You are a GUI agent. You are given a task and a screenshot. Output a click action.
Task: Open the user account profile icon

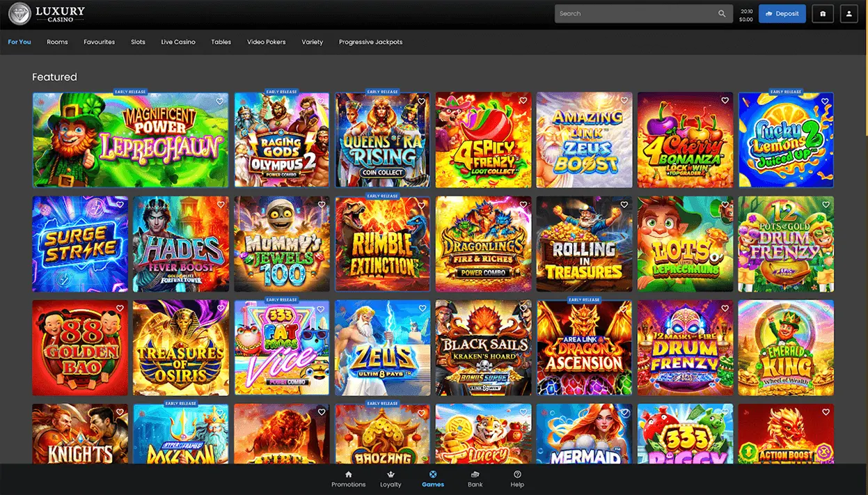tap(849, 14)
